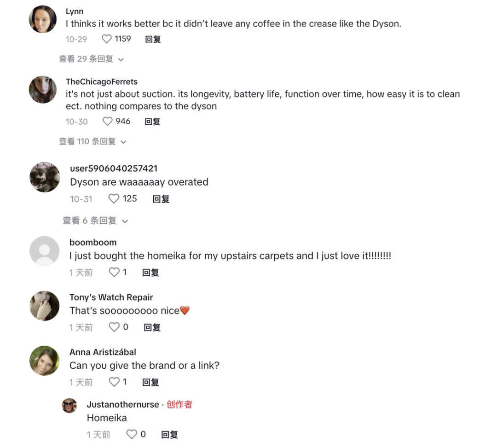This screenshot has width=497, height=448.
Task: Reply to TheChicagoFerrets' comment
Action: [152, 122]
